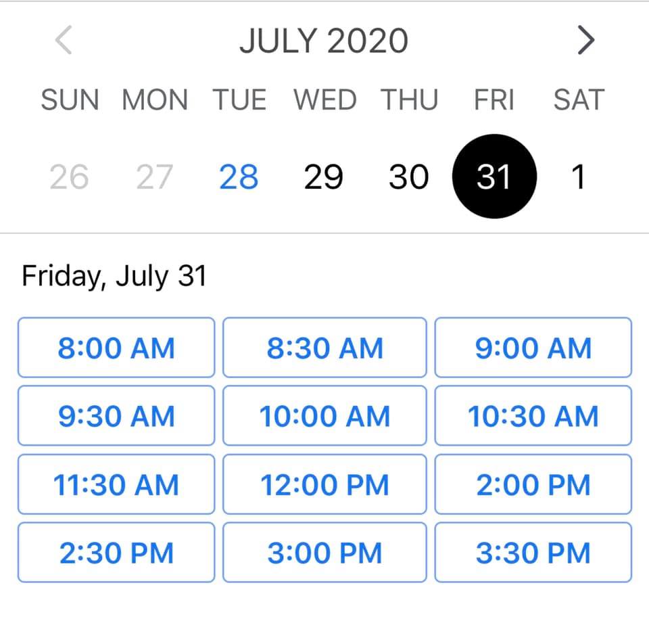Go to the previous month arrow

coord(64,41)
